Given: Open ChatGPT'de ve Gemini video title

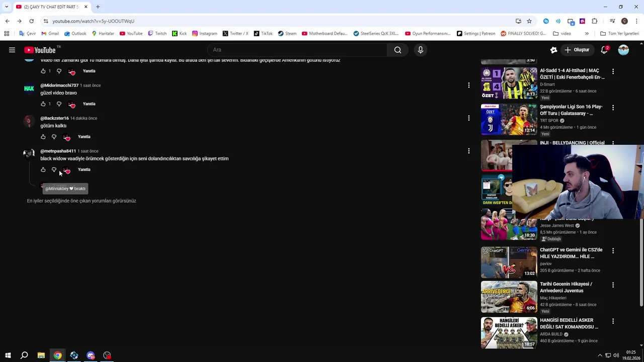Looking at the screenshot, I should click(571, 253).
